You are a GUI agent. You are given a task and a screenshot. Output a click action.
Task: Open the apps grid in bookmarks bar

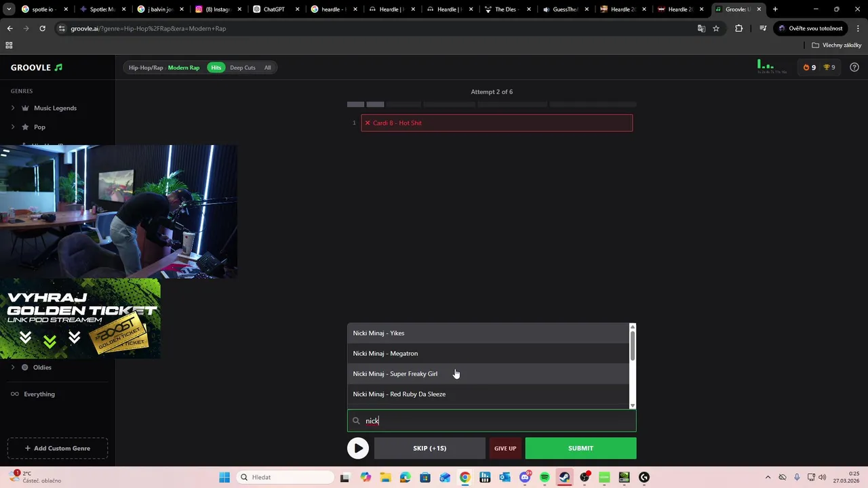pos(9,45)
